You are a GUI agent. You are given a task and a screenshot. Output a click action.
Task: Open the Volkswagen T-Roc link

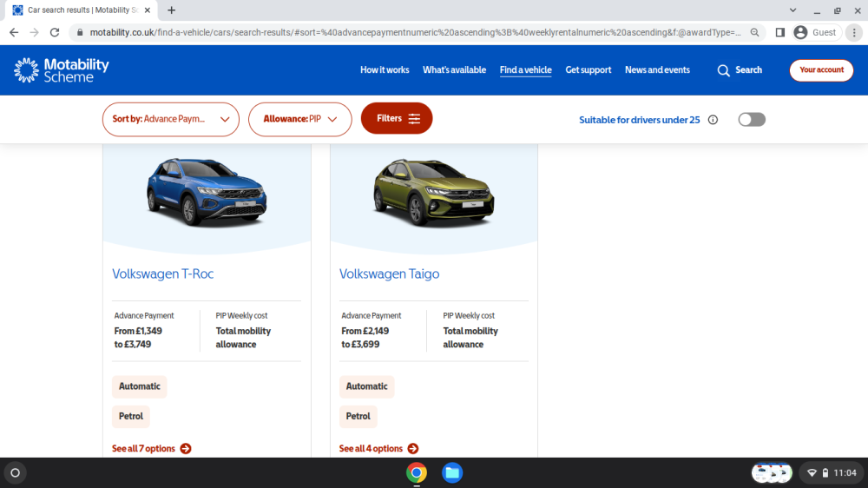point(163,274)
